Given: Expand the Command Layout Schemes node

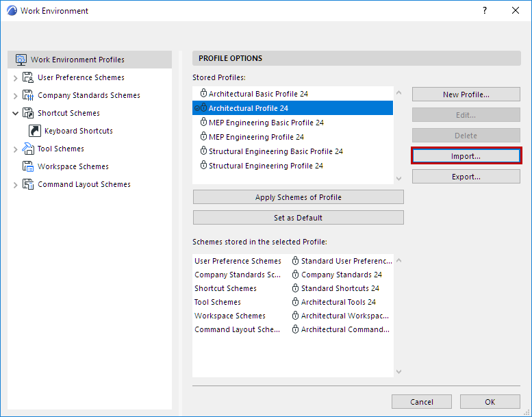Looking at the screenshot, I should pos(16,185).
